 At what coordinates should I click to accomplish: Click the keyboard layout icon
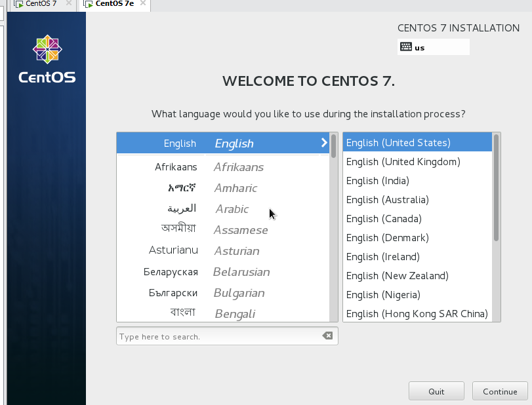pos(406,47)
